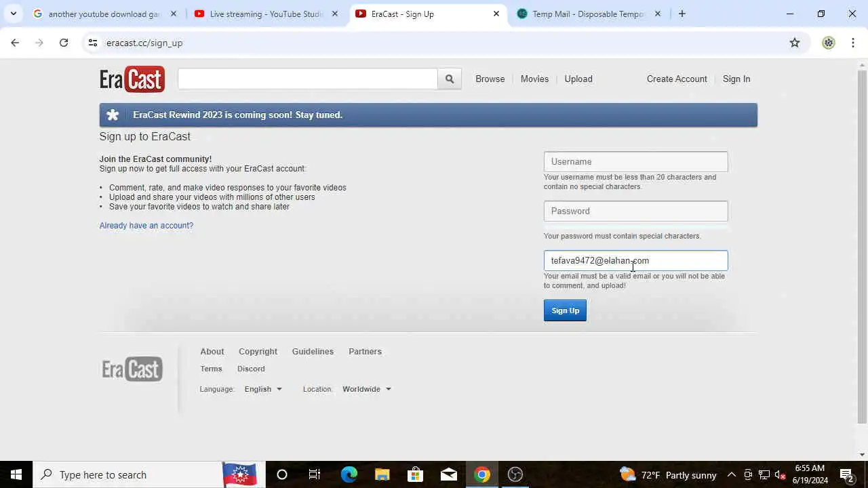Open the Upload menu item

[578, 79]
